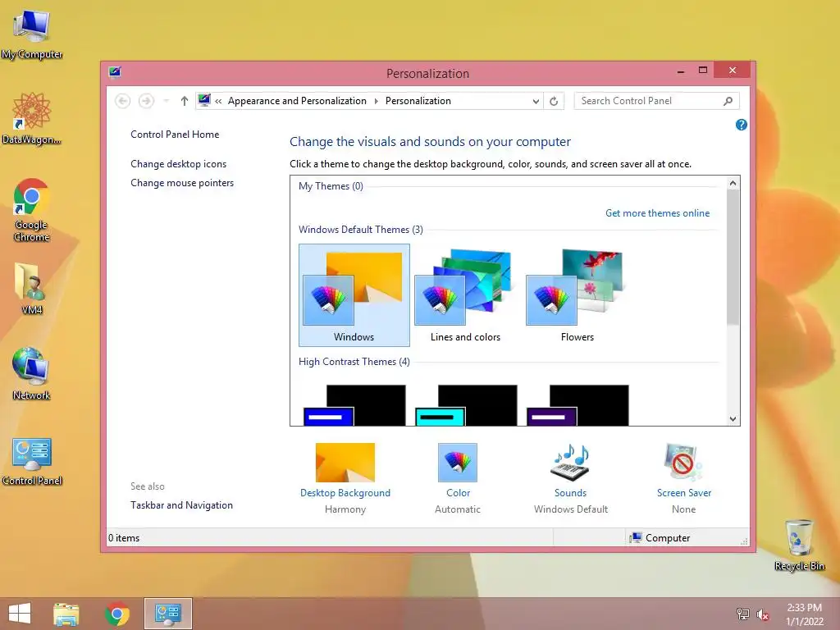The image size is (840, 630).
Task: Open Sounds Windows Default settings
Action: [571, 478]
